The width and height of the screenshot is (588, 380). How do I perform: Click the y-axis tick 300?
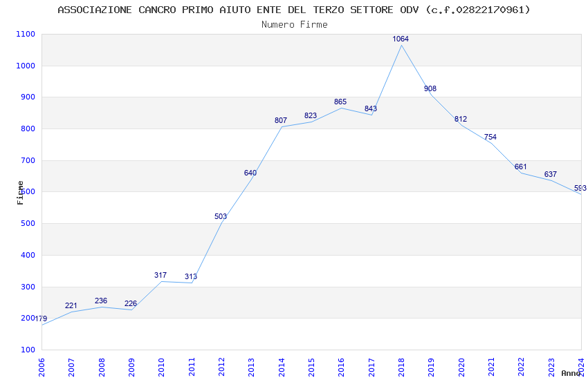[x=28, y=287]
